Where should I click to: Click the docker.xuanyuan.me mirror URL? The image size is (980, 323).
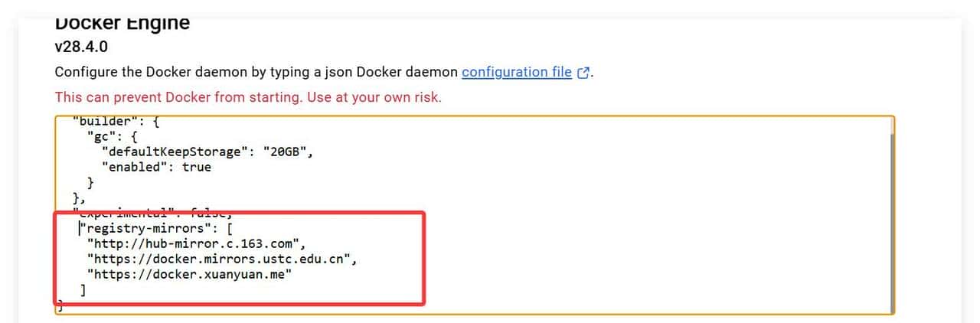[x=190, y=274]
